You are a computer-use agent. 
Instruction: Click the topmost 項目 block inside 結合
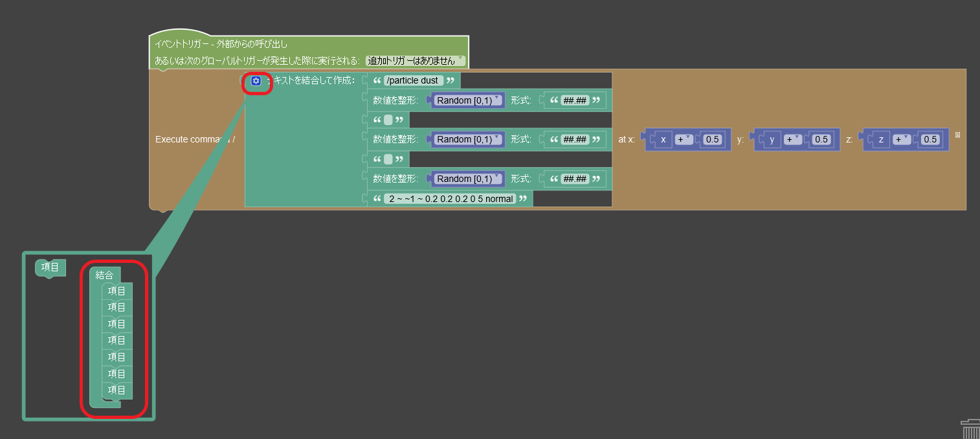tap(117, 290)
